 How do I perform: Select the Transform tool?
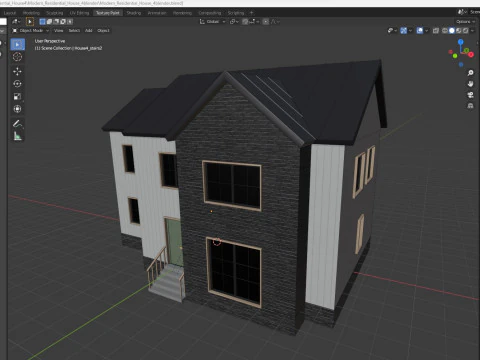[x=17, y=109]
